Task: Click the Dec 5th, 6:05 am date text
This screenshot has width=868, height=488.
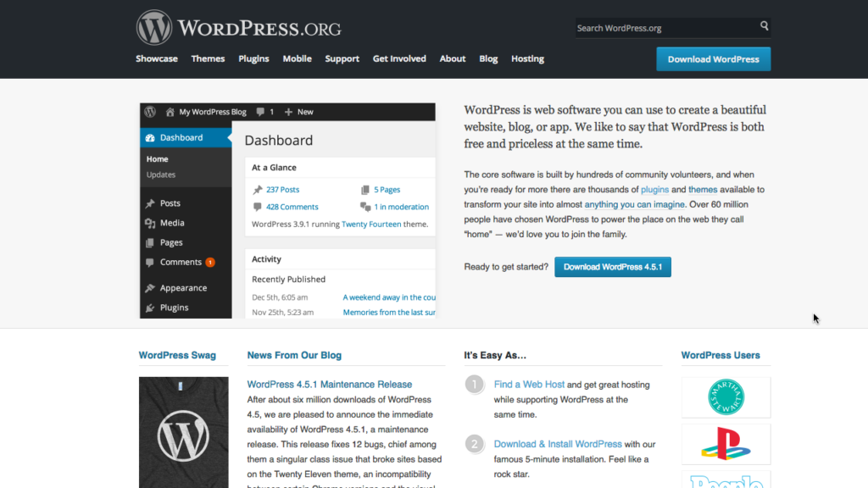Action: pos(280,297)
